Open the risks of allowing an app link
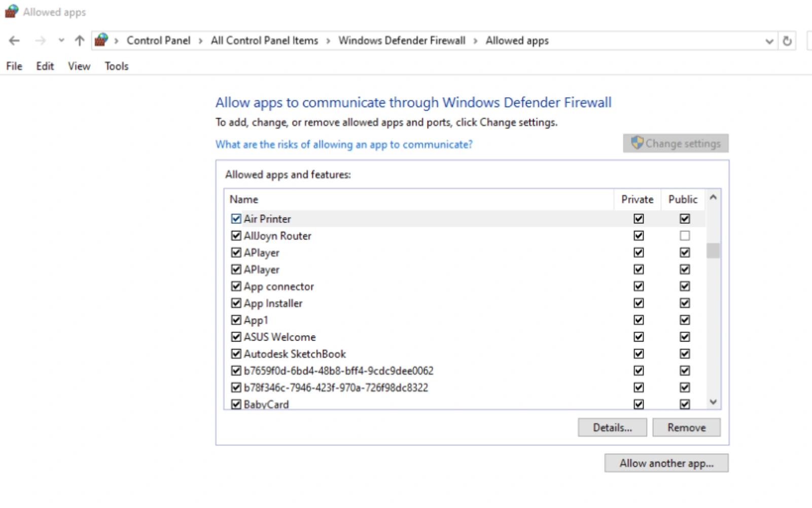This screenshot has height=508, width=812. point(344,145)
